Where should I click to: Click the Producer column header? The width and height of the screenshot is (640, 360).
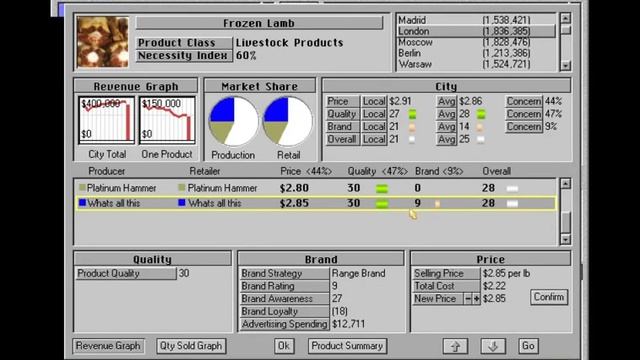107,171
